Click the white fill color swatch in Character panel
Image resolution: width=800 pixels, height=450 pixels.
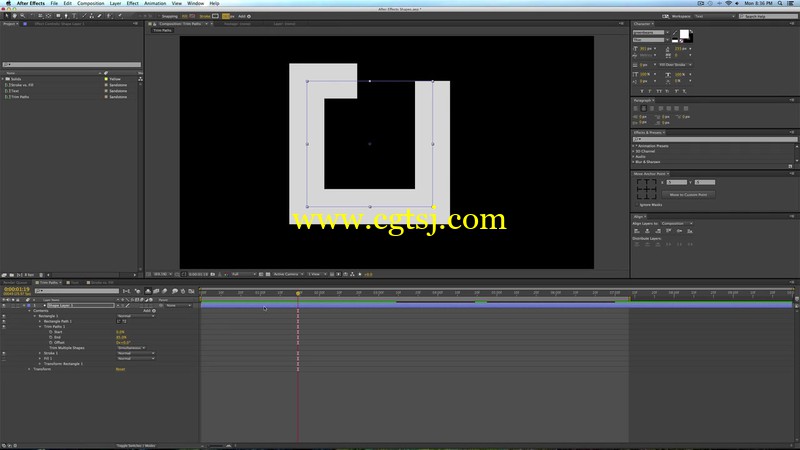[684, 34]
